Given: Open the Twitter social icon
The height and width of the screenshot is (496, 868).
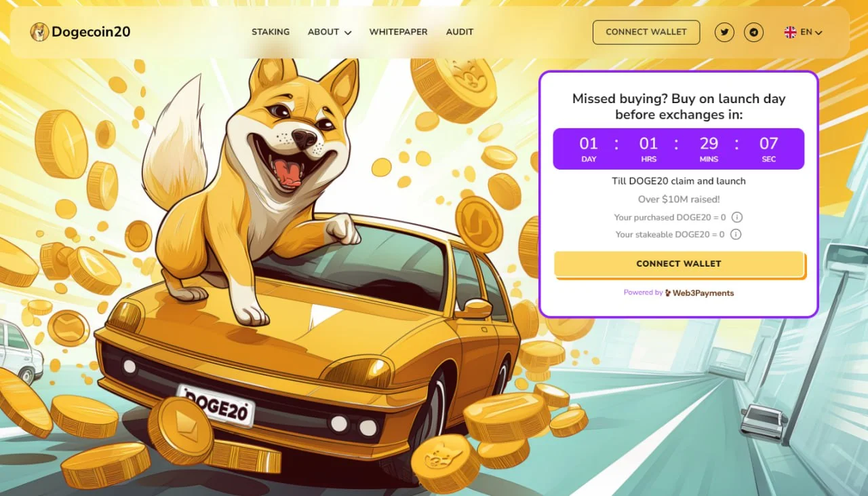Looking at the screenshot, I should (724, 32).
